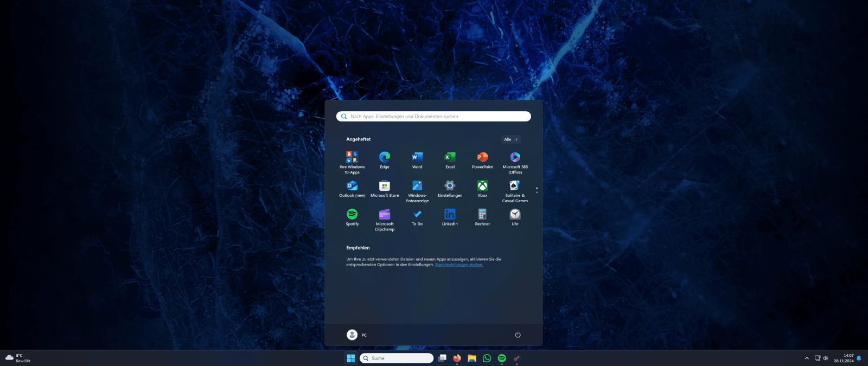Screen dimensions: 868x366
Task: Open network icon in system tray
Action: pyautogui.click(x=818, y=358)
